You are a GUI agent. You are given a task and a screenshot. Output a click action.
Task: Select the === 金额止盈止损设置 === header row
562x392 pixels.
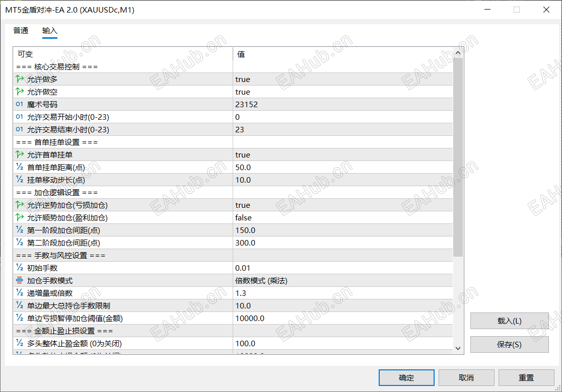pyautogui.click(x=233, y=331)
